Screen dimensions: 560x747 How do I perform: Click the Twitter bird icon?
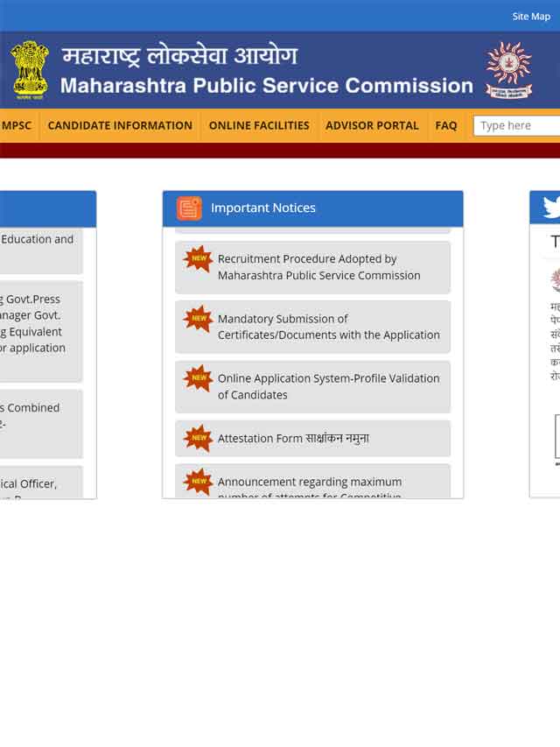(x=551, y=208)
